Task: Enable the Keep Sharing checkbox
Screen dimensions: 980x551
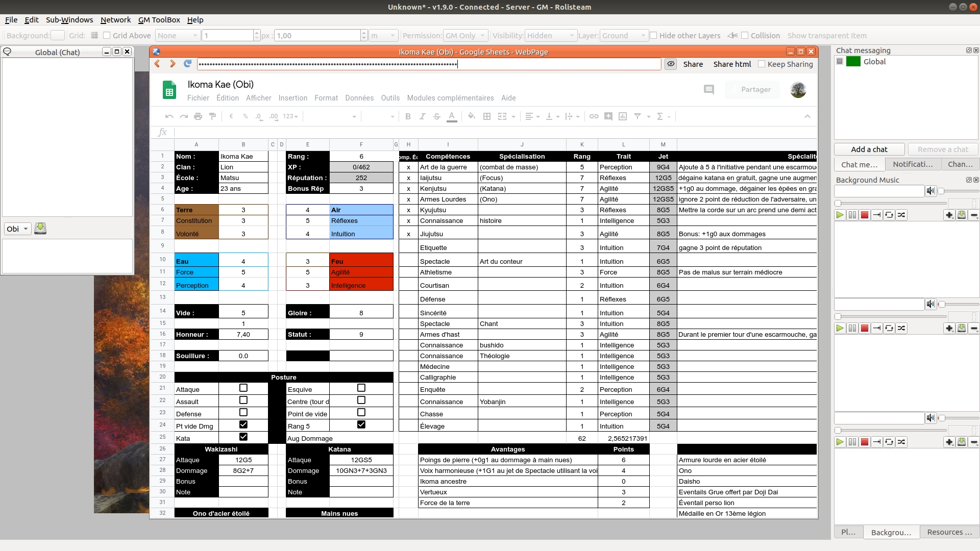Action: pos(762,64)
